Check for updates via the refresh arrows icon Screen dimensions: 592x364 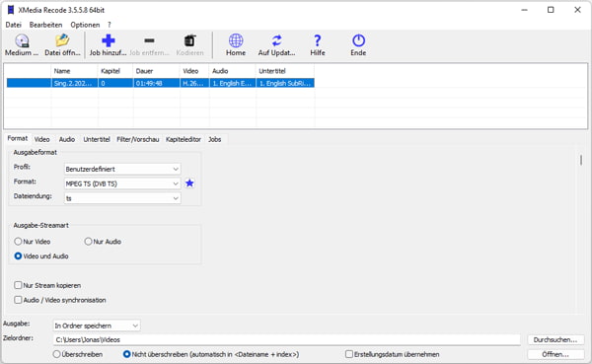276,40
